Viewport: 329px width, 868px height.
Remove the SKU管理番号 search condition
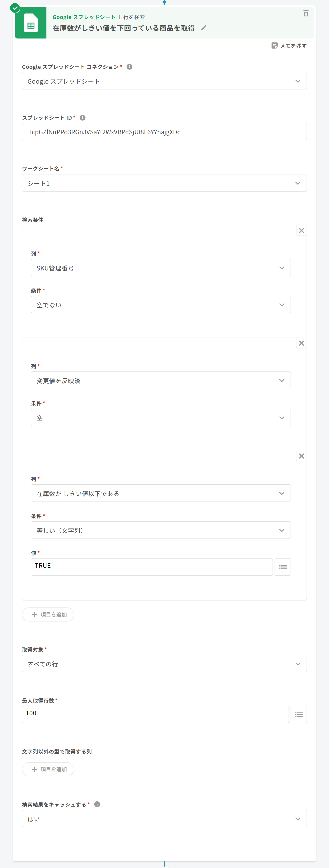[x=301, y=231]
